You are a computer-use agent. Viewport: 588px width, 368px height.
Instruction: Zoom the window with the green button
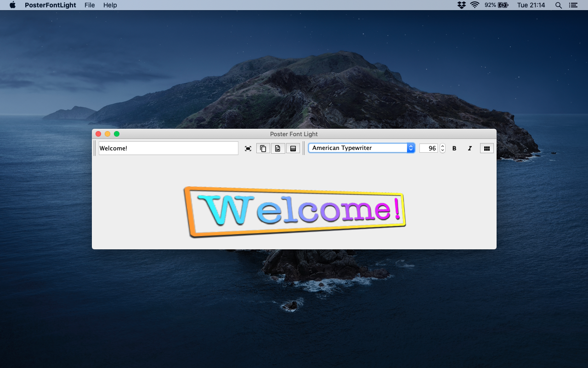117,134
